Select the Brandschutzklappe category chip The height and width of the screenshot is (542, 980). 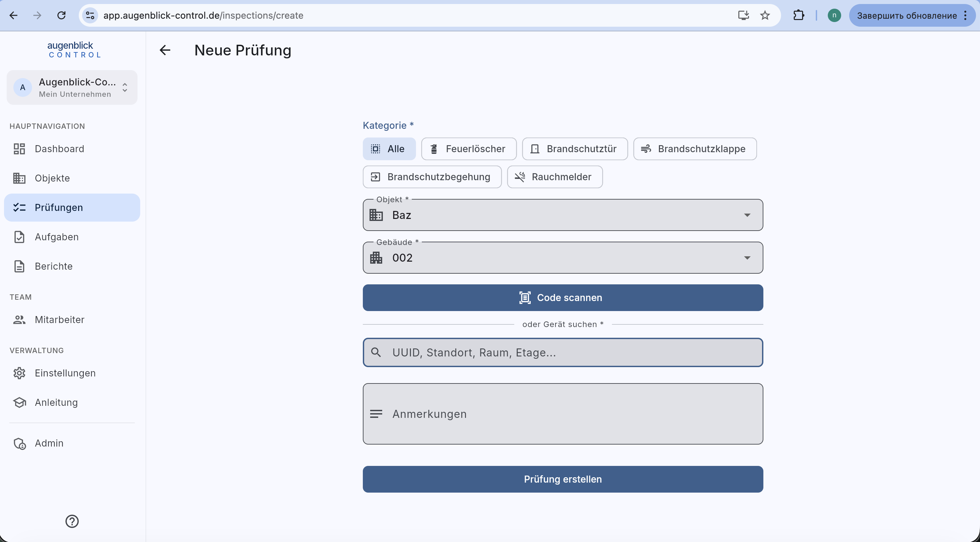pos(695,149)
